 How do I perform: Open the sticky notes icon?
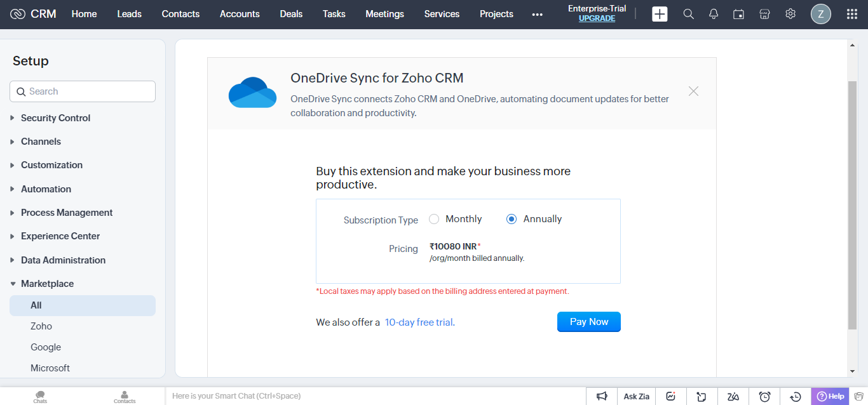(x=702, y=396)
